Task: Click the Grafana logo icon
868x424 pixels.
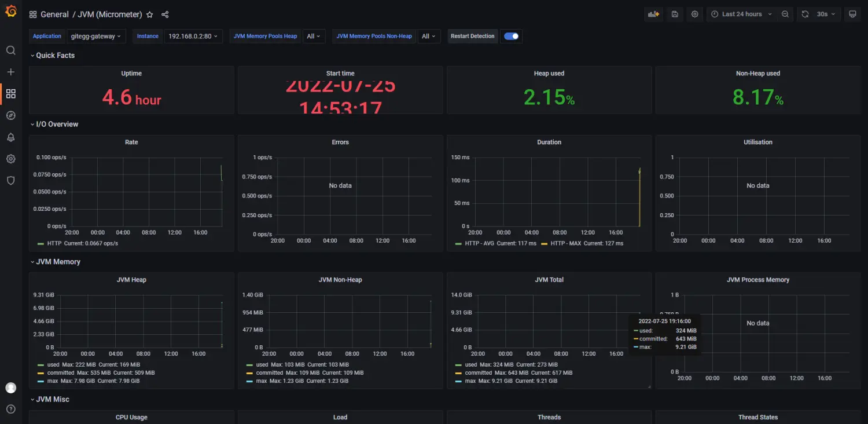Action: 10,12
